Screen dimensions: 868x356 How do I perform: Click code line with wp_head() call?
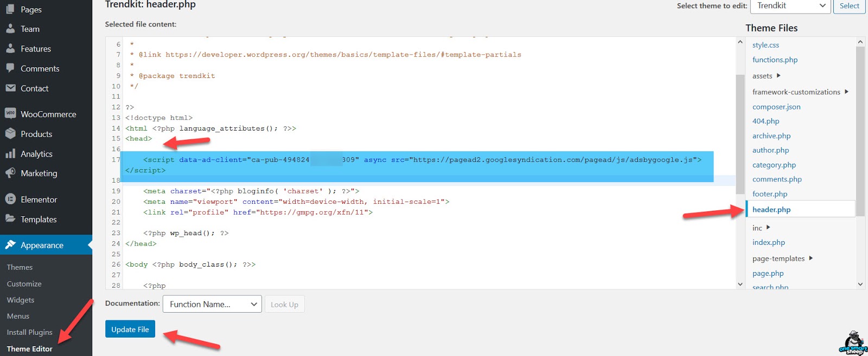click(x=186, y=233)
